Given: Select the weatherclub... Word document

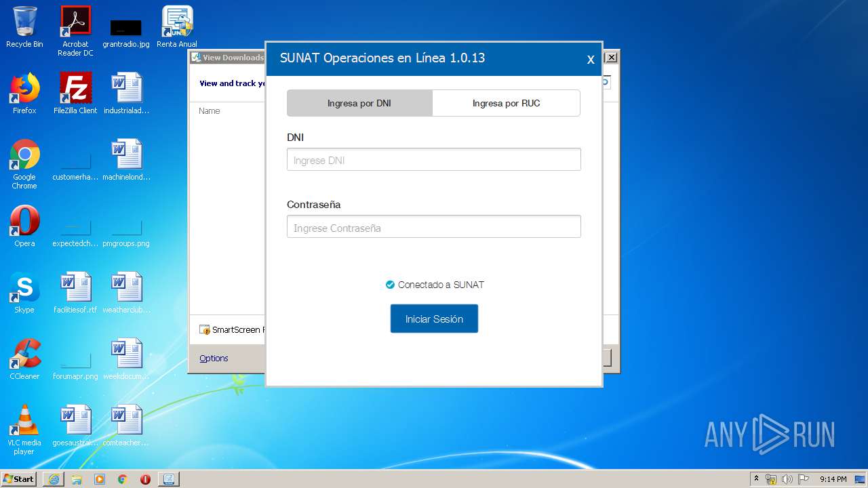Looking at the screenshot, I should tap(126, 293).
